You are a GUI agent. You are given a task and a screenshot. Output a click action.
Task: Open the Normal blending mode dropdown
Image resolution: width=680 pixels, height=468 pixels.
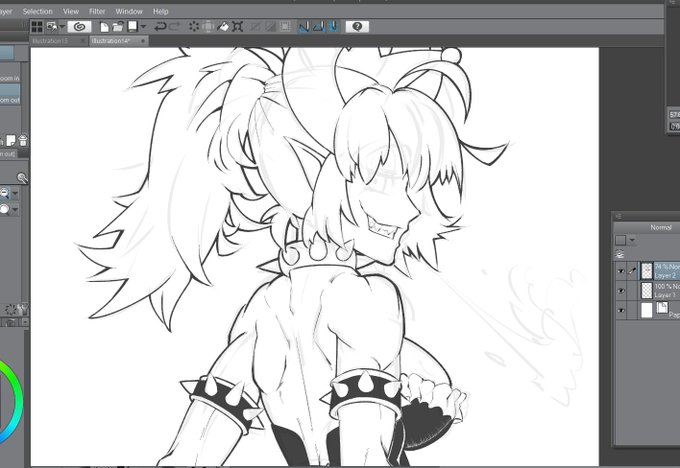coord(647,227)
